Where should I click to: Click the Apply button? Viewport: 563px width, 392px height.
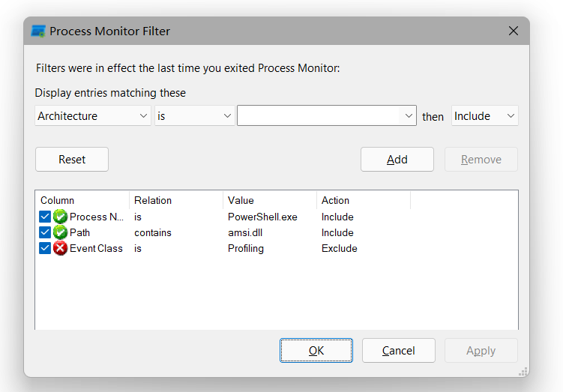(x=481, y=350)
